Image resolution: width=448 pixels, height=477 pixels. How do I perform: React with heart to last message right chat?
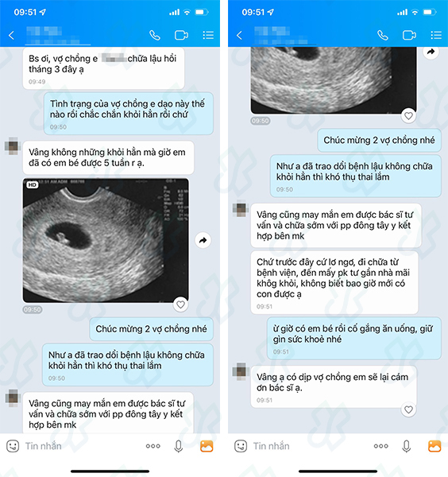(408, 409)
